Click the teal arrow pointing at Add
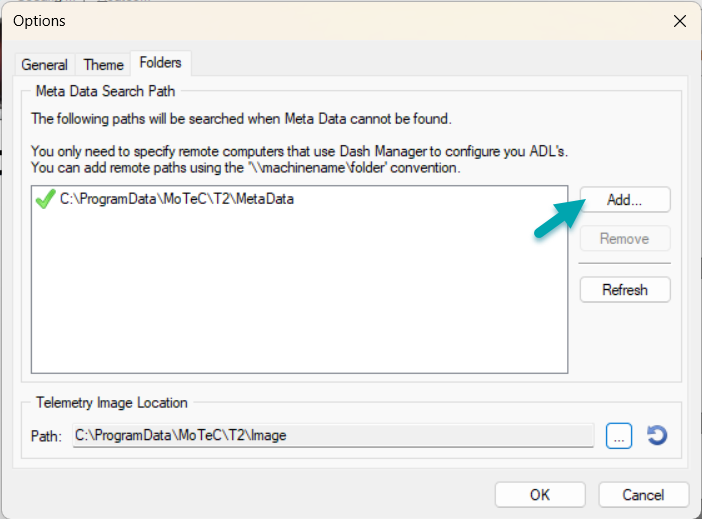 point(560,218)
